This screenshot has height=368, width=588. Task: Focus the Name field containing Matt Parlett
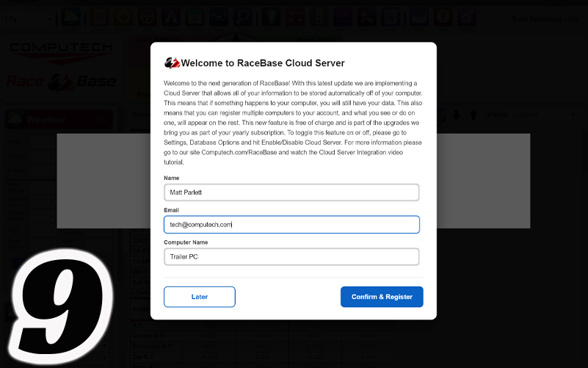[x=291, y=192]
